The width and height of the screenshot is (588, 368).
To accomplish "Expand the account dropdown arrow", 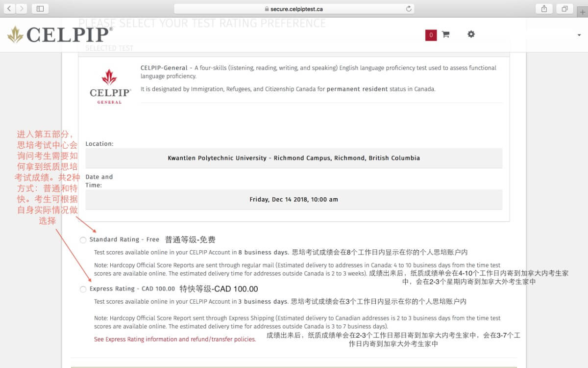I will [x=579, y=35].
